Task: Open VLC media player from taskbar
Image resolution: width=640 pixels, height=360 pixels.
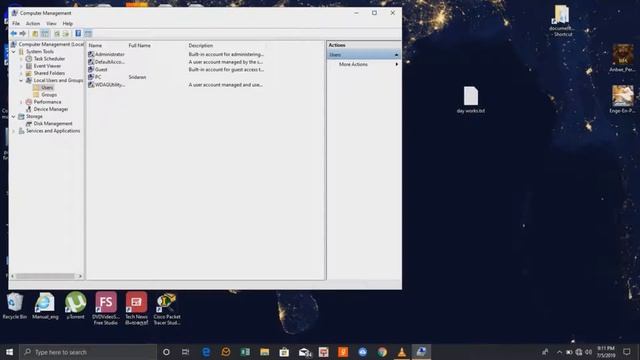Action: 402,352
